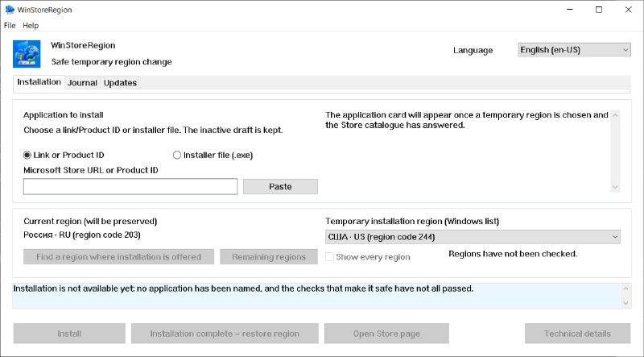
Task: Click the Remaining regions button
Action: (269, 256)
